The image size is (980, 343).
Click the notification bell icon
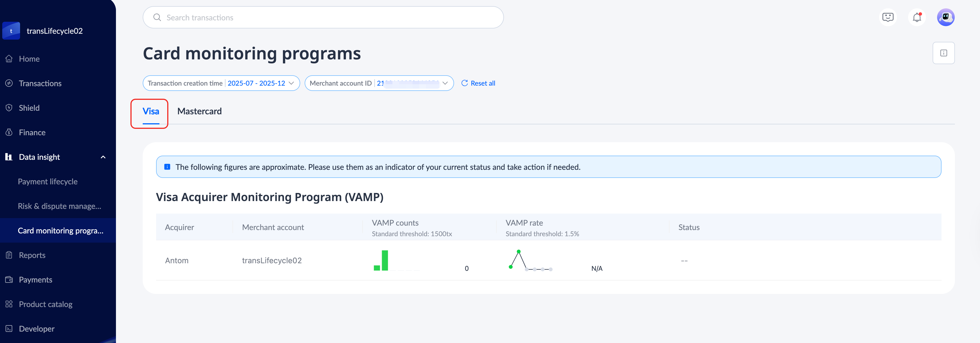[x=916, y=17]
